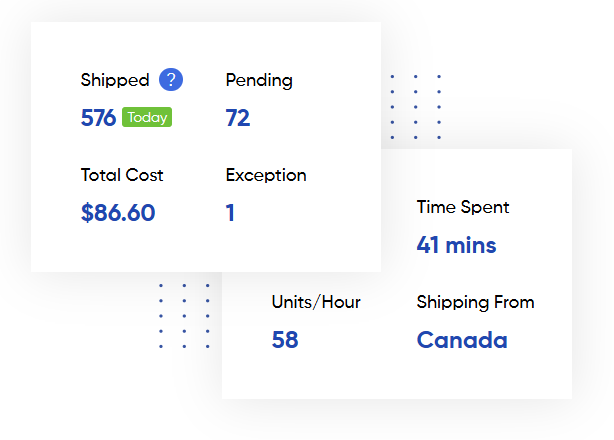Click the dot pattern left of Units/Hour
Image resolution: width=614 pixels, height=440 pixels.
(x=184, y=315)
